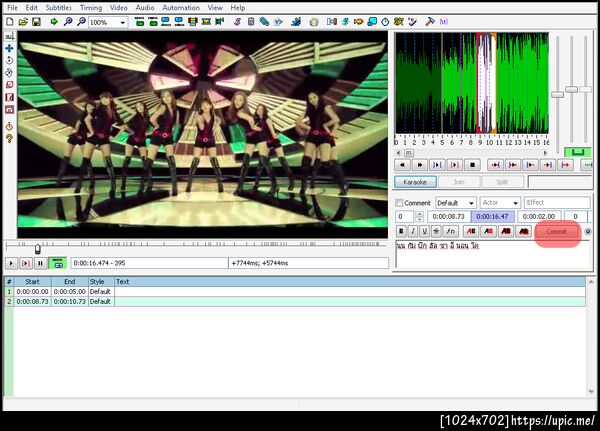Select the Scale subtitles video tool
The height and width of the screenshot is (431, 600).
pos(9,85)
